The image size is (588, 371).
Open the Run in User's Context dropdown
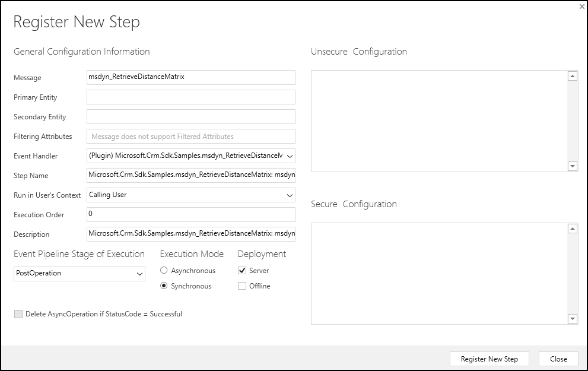290,195
